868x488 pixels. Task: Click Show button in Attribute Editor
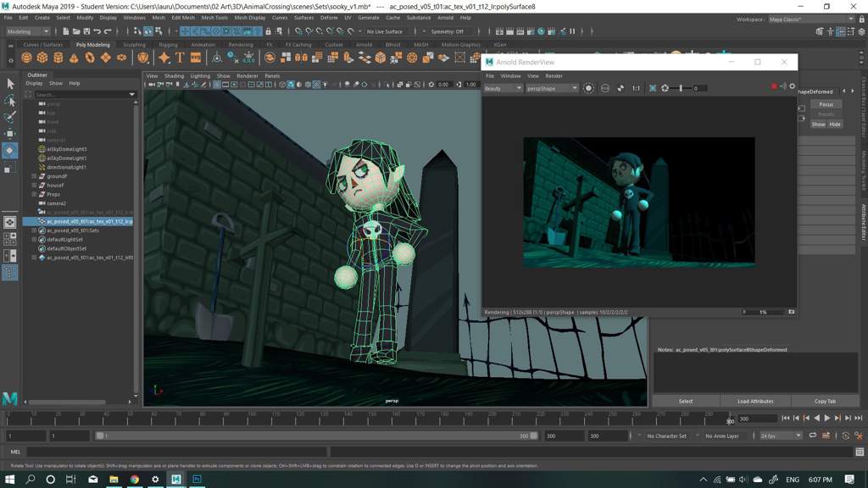(818, 125)
